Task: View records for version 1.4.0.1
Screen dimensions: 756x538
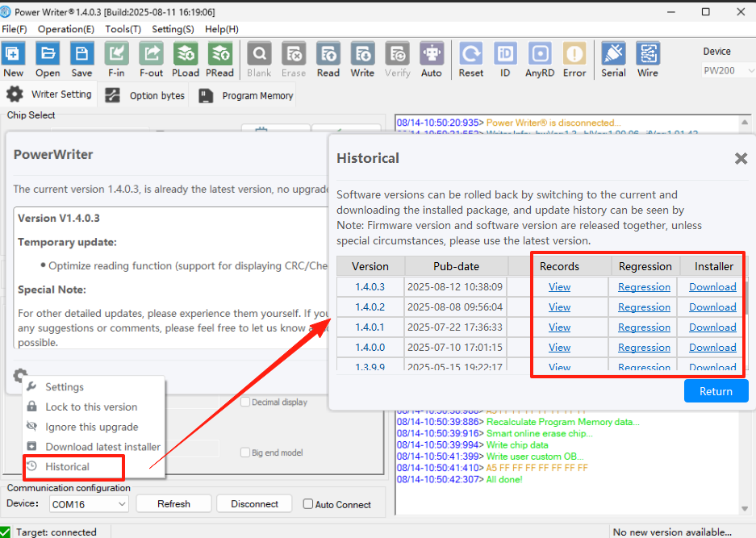Action: [x=559, y=327]
